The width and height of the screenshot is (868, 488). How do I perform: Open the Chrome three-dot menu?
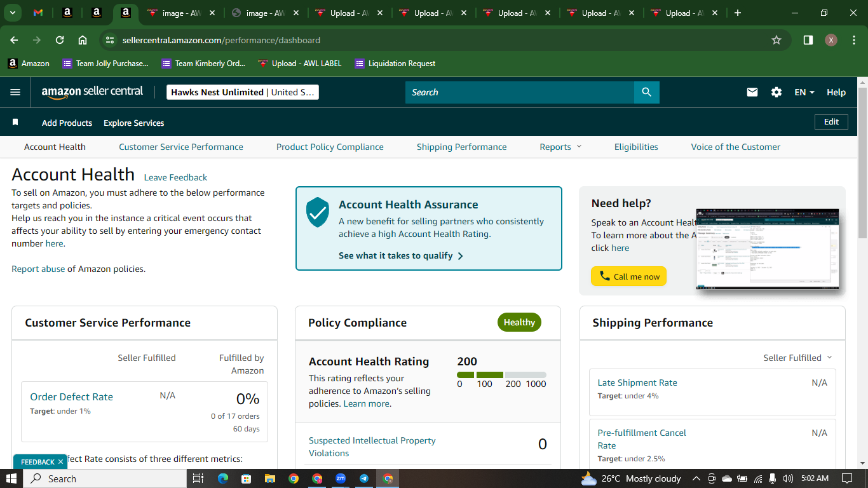click(x=853, y=40)
